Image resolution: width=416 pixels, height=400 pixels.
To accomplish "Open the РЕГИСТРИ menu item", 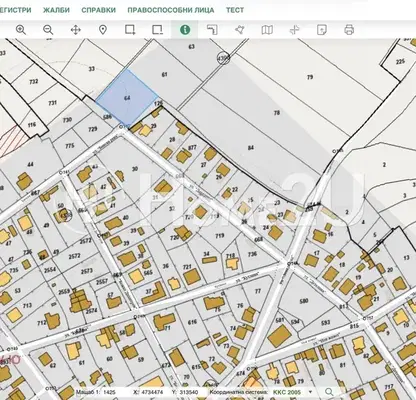I will [15, 10].
